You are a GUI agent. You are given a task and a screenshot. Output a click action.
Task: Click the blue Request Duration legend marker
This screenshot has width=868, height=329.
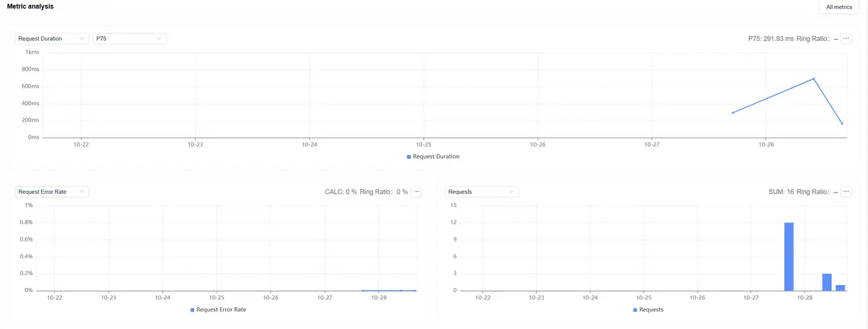pyautogui.click(x=409, y=157)
